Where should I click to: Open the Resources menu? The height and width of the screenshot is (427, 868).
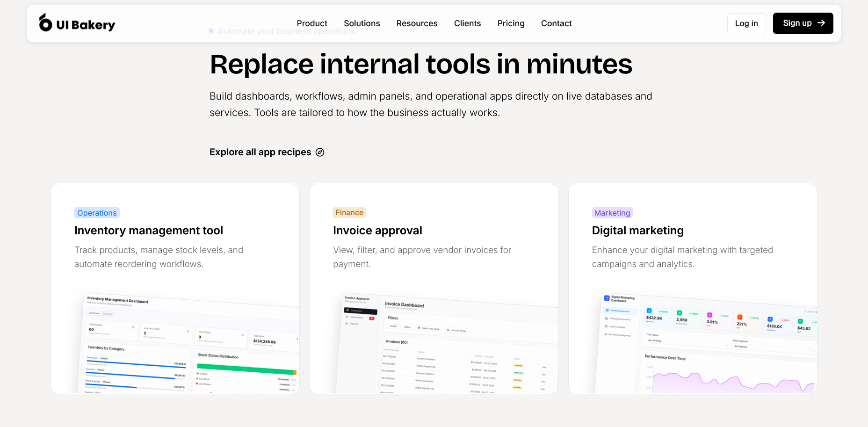(x=417, y=23)
